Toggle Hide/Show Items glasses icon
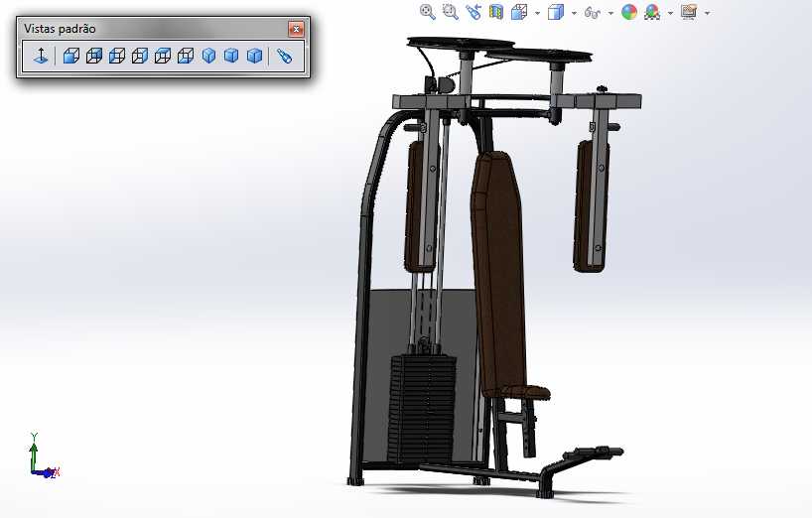Screen dimensions: 812x518 coord(593,12)
